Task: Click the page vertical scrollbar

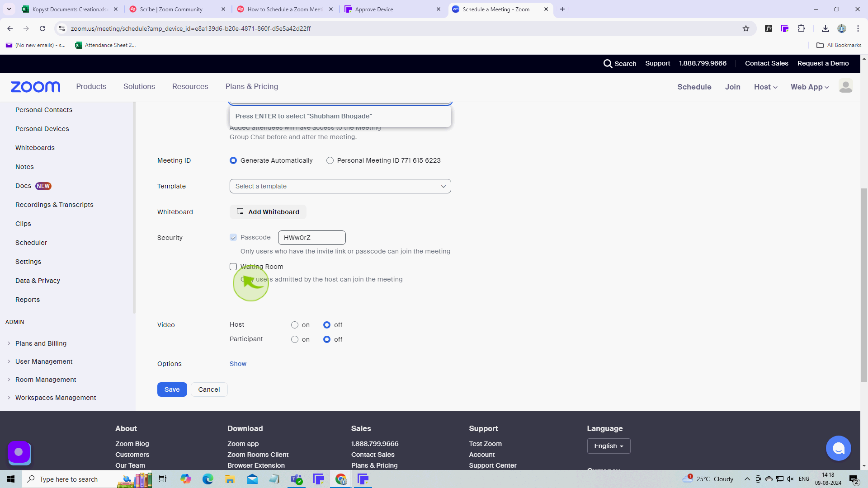Action: (x=864, y=286)
